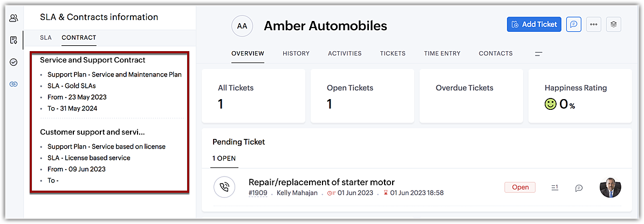The height and width of the screenshot is (224, 644).
Task: Open the Repair/replacement of starter motor ticket
Action: 321,182
